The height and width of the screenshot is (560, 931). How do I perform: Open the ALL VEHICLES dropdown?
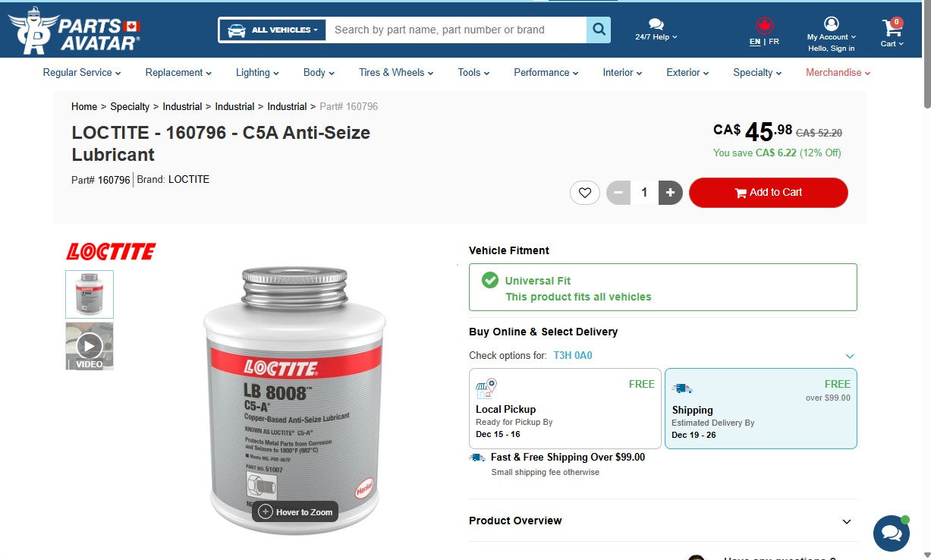coord(272,30)
